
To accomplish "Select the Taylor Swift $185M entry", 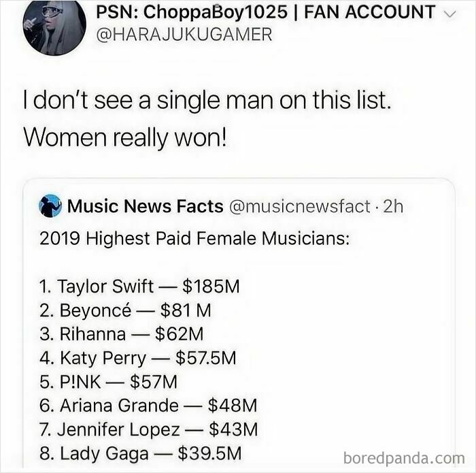I will (x=139, y=287).
